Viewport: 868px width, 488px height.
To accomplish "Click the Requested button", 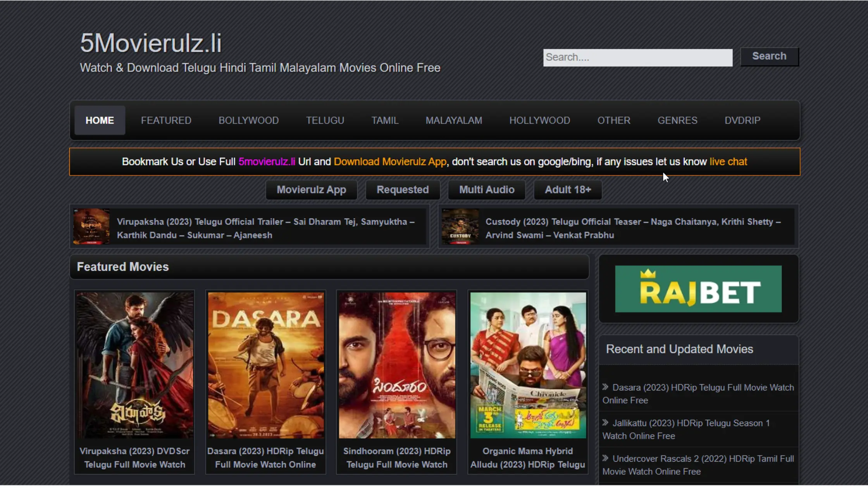I will 403,190.
